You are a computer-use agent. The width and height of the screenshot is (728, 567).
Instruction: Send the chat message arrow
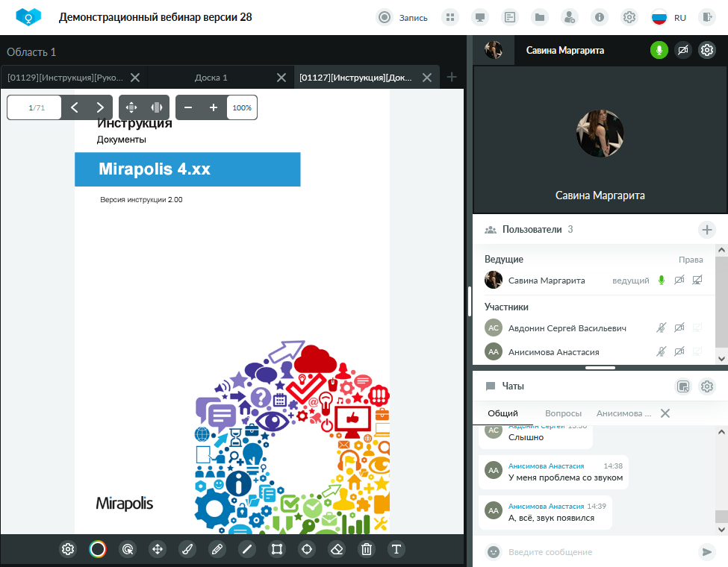click(706, 551)
